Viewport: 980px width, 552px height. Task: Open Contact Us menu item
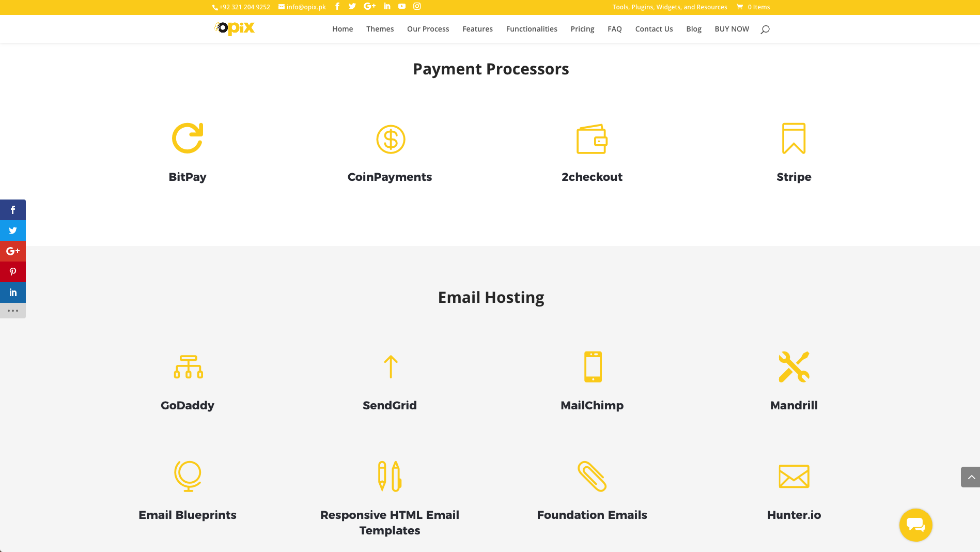click(x=654, y=29)
